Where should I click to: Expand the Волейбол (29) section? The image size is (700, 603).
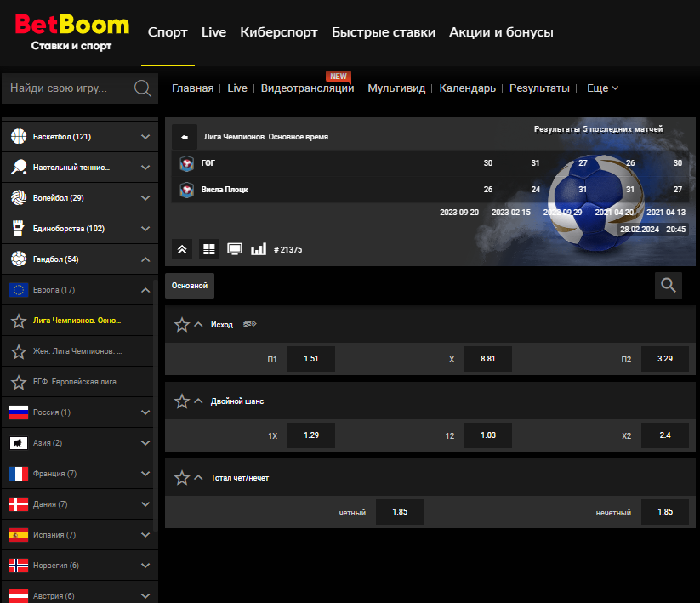click(145, 197)
